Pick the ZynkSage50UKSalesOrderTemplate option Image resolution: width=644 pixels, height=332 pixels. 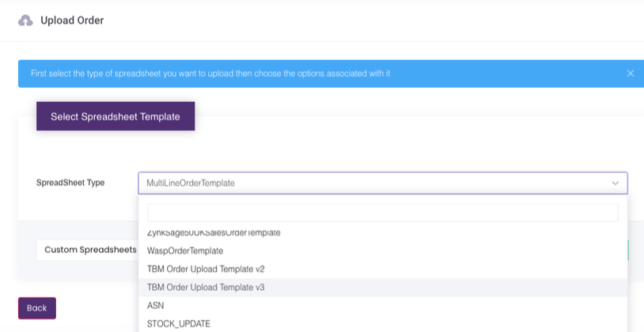383,232
